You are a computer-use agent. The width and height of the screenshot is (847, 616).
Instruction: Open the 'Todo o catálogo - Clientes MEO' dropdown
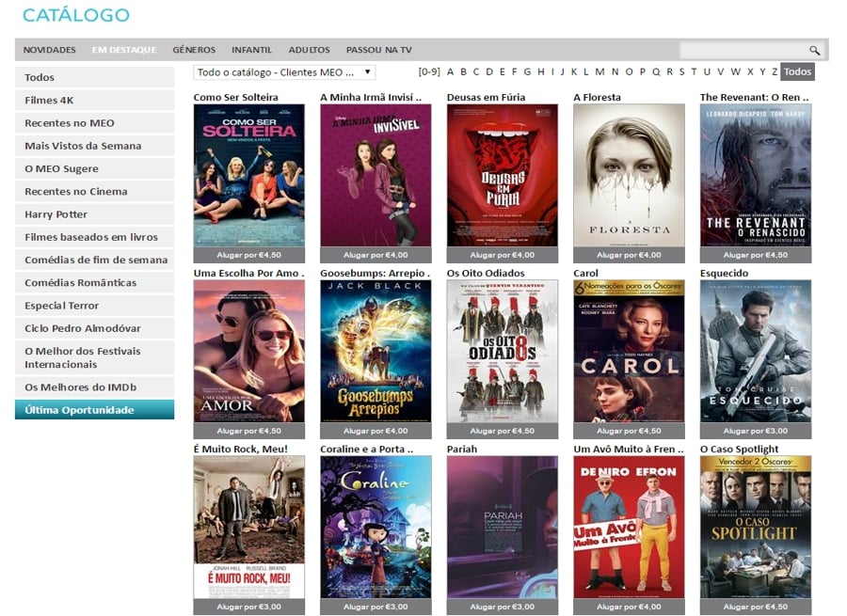[x=284, y=72]
